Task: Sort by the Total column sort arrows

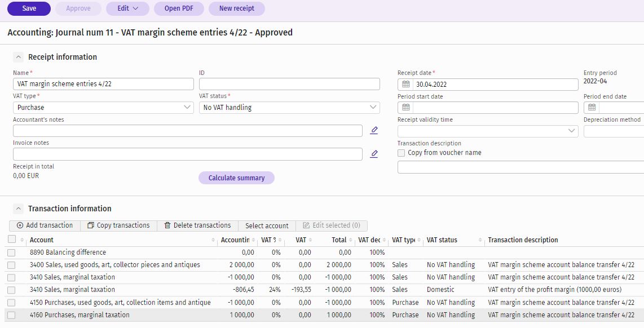Action: 350,240
